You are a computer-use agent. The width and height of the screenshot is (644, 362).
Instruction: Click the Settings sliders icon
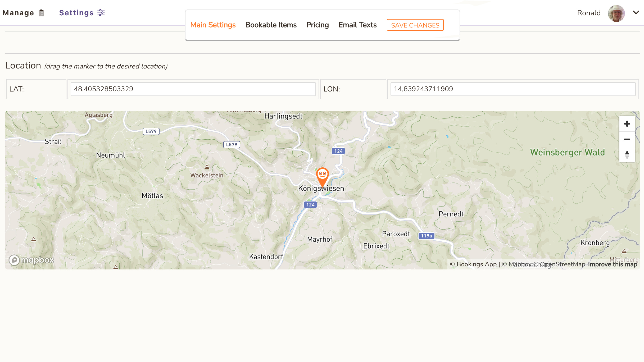coord(101,13)
